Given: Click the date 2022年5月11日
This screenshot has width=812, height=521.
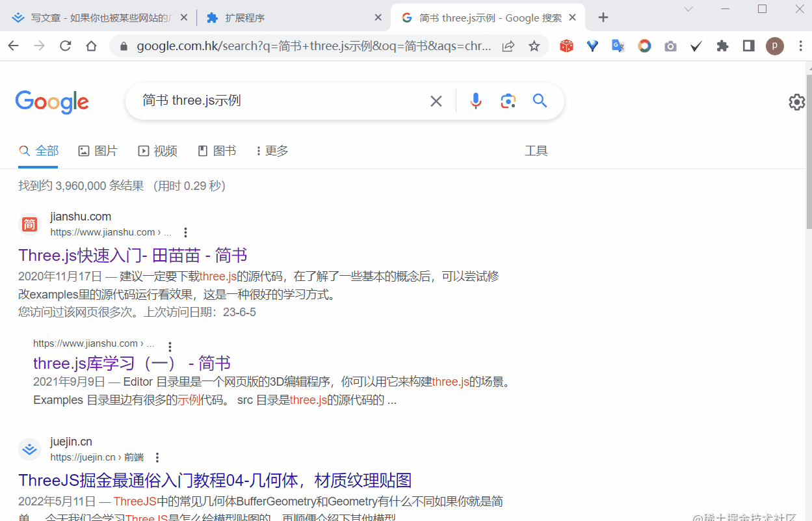Looking at the screenshot, I should 57,501.
